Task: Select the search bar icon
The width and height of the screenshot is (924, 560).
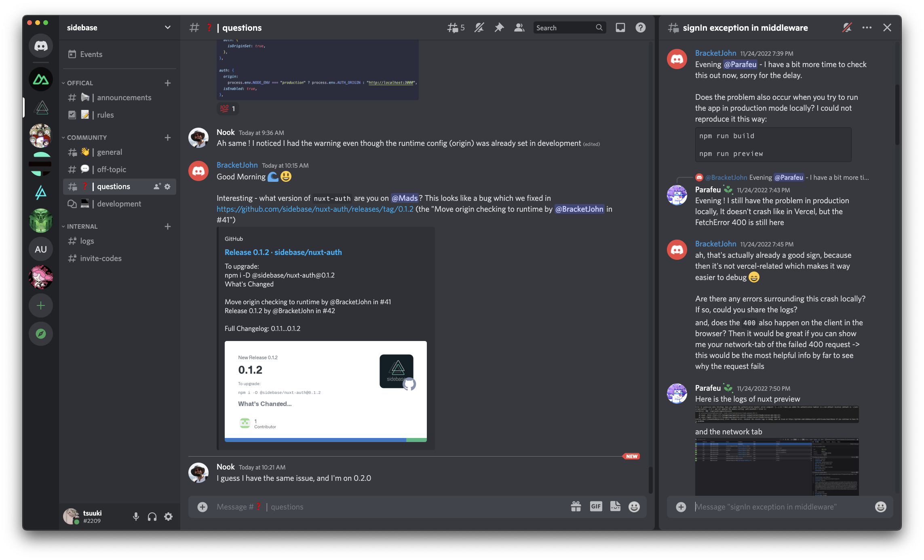Action: click(598, 28)
